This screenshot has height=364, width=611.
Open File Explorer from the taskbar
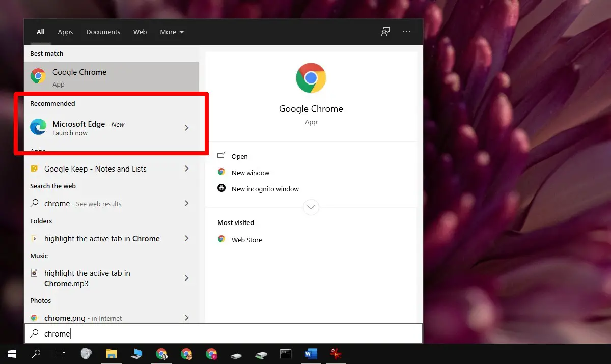111,354
